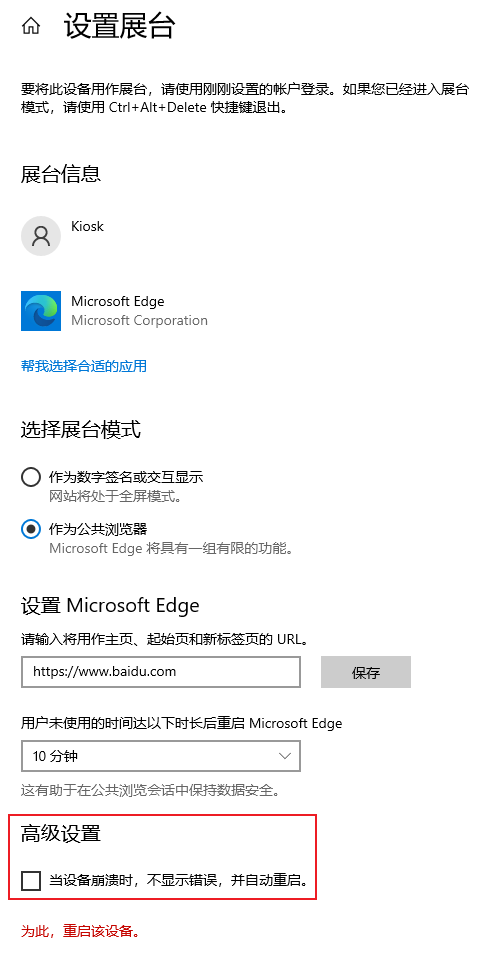Enable the 当设备崩溃时 auto-restart checkbox

coord(31,881)
